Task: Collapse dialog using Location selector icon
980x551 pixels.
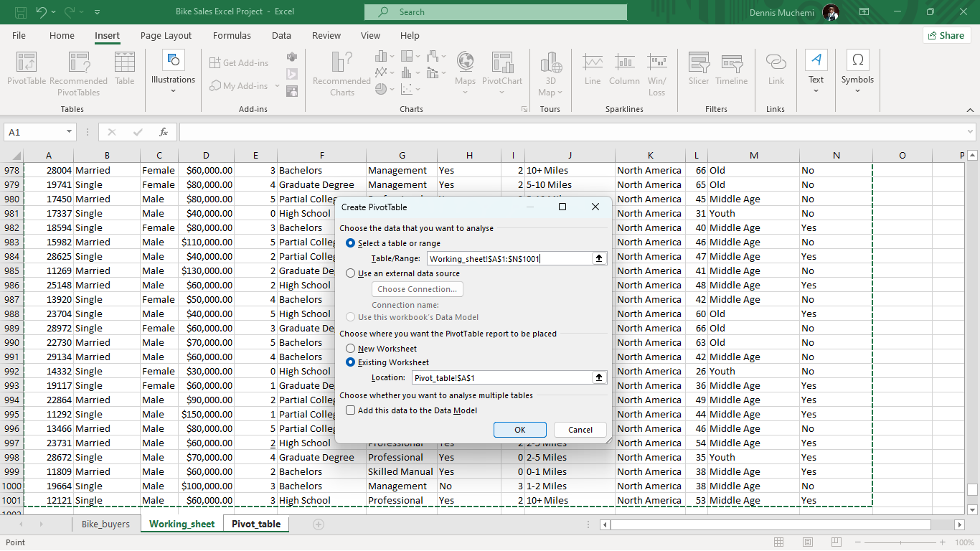Action: click(599, 377)
